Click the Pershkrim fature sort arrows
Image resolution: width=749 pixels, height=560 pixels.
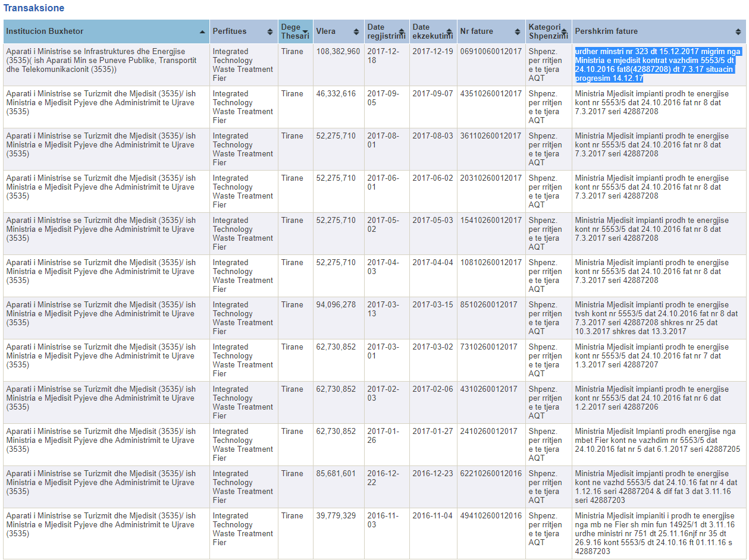738,32
